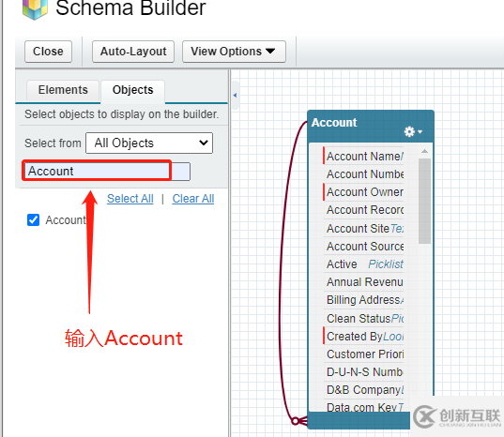Select the Billing Address field row
This screenshot has width=504, height=437.
click(363, 300)
